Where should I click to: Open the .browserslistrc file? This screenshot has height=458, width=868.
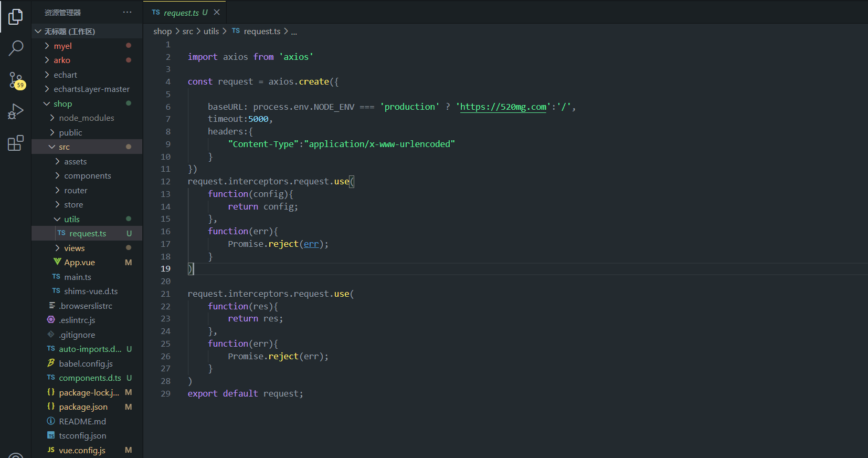click(x=87, y=306)
